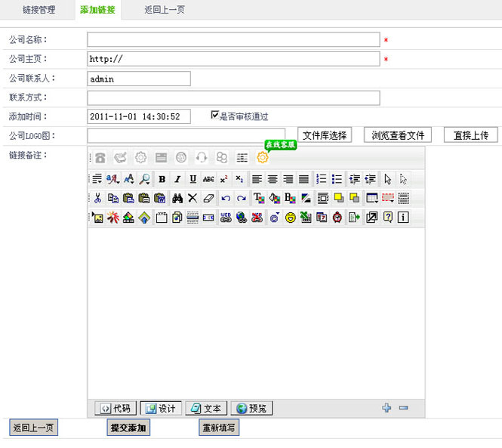Click the eraser remove-format icon

[x=209, y=198]
